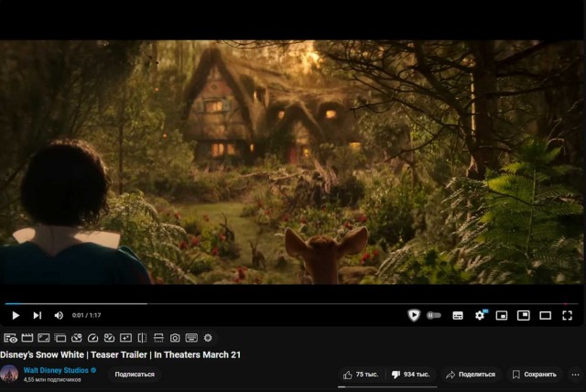Screen dimensions: 586x392
Task: Like the video with 75 тыс. button
Action: [x=361, y=374]
